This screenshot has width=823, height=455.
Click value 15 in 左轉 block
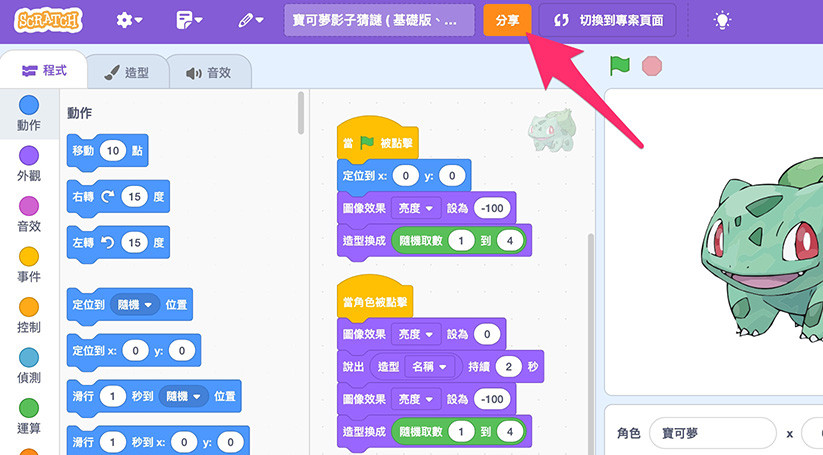click(134, 242)
